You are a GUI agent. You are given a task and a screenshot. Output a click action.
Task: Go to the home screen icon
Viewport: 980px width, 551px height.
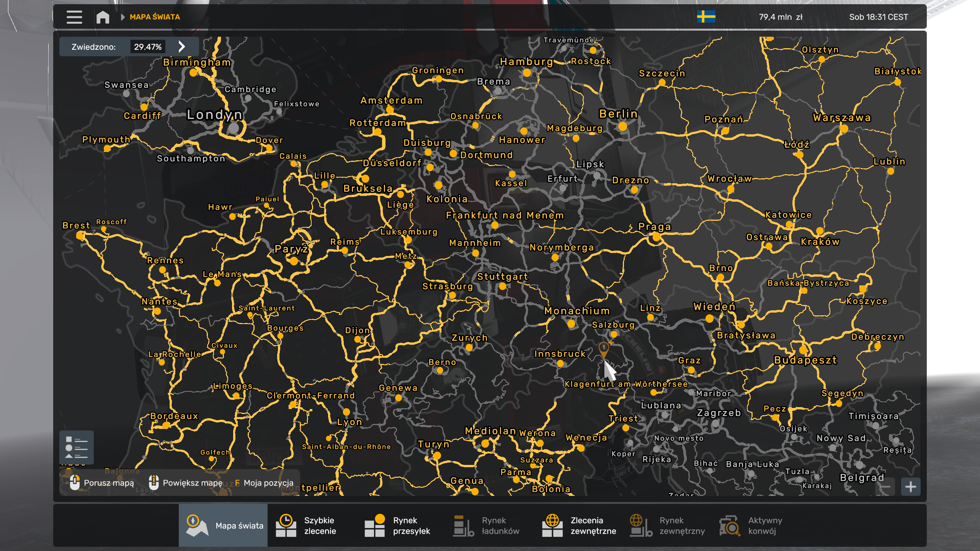point(103,17)
